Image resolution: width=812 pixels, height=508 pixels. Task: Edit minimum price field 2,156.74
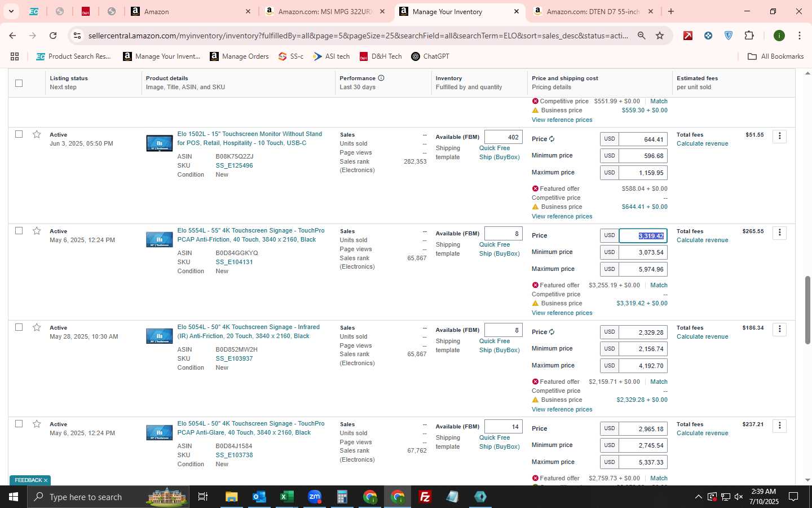point(643,349)
